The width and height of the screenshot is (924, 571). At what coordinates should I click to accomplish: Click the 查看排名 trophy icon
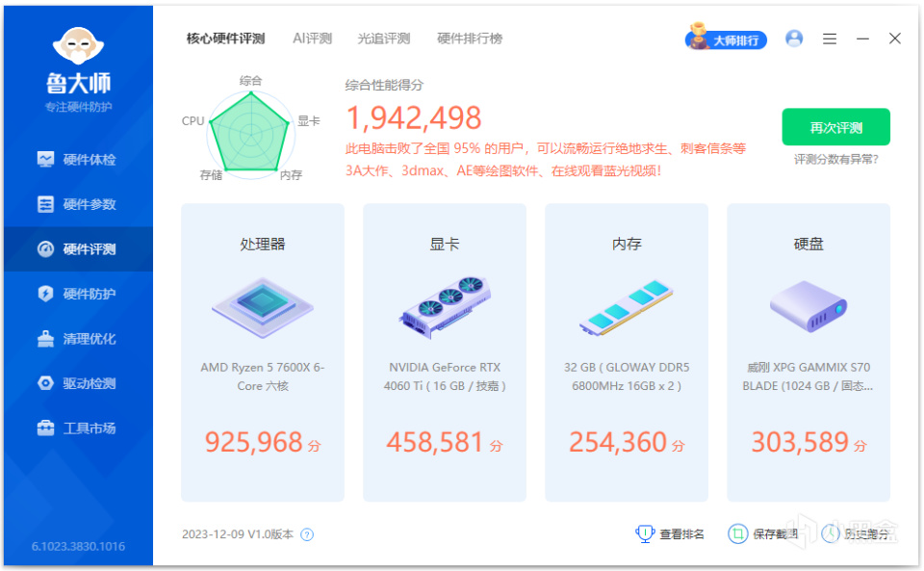pos(645,533)
